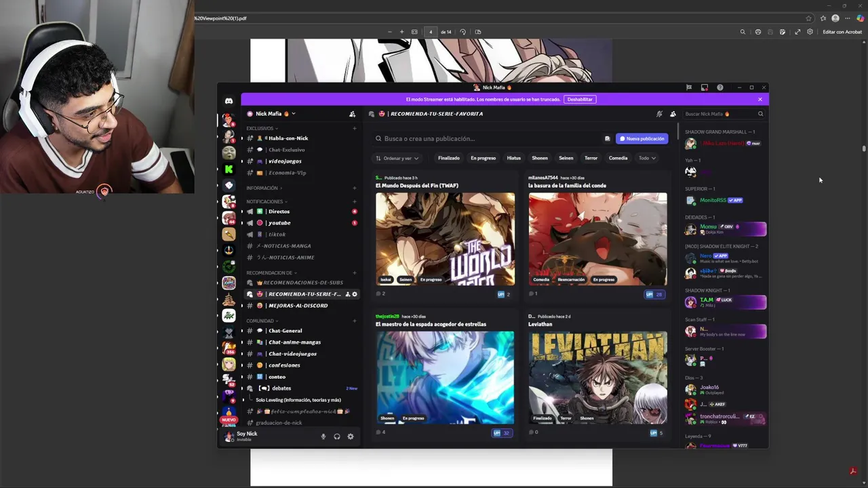Open channel settings gear on RECOMIENDA-TU-SERIE-F channel

click(x=355, y=294)
